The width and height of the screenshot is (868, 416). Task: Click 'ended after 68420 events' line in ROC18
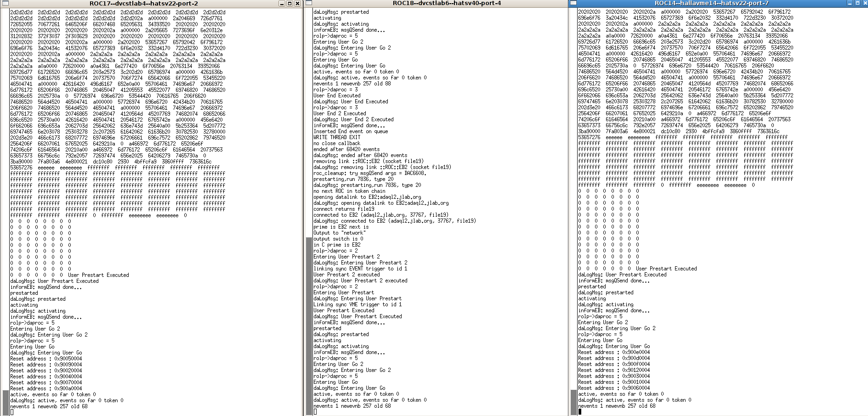click(346, 149)
